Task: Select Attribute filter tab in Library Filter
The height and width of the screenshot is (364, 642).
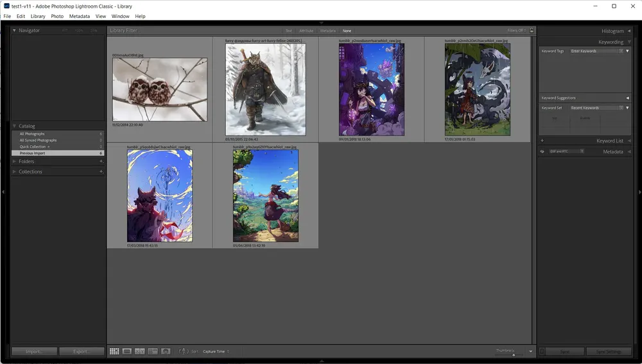Action: pos(306,31)
